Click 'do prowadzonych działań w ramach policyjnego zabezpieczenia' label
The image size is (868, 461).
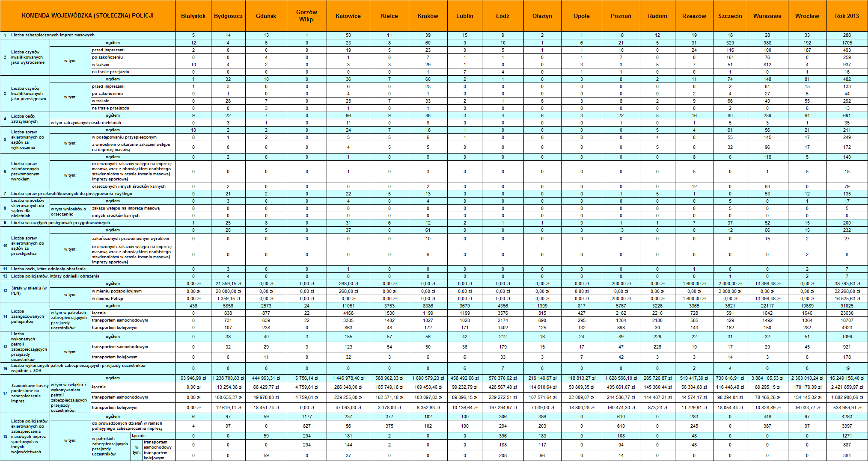[x=133, y=426]
